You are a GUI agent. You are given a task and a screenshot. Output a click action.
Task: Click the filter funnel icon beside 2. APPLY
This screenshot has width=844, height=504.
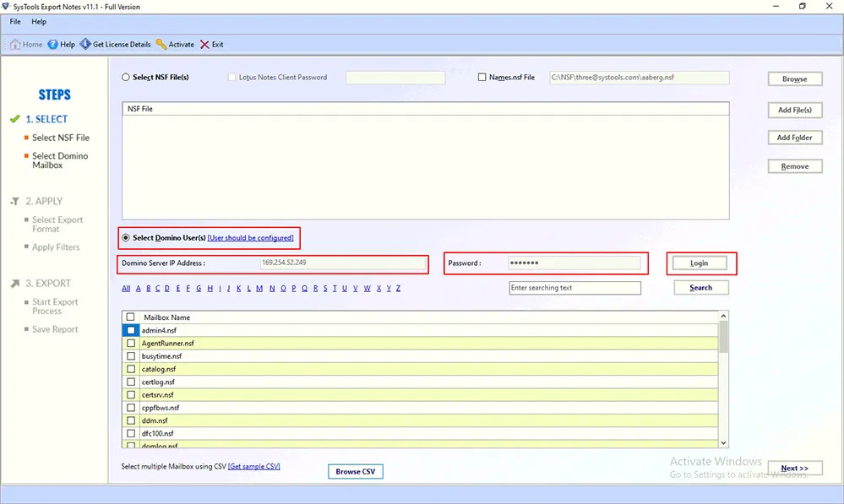pyautogui.click(x=15, y=201)
